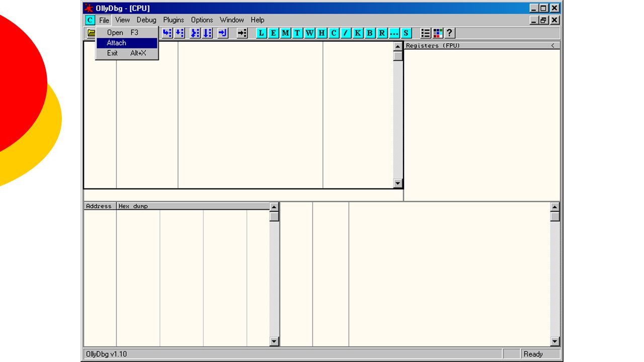Screen dimensions: 644x362
Task: Maximize the OllyDbg main window
Action: (x=544, y=8)
